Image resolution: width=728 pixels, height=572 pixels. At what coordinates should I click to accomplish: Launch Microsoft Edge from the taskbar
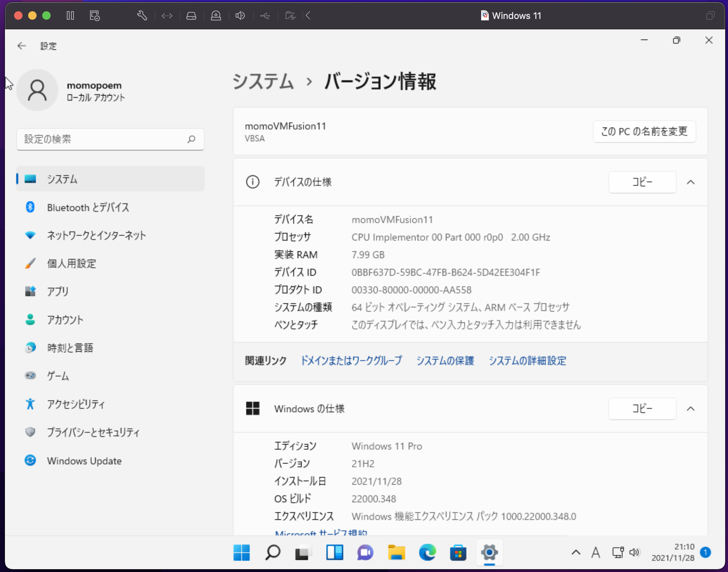click(x=427, y=553)
